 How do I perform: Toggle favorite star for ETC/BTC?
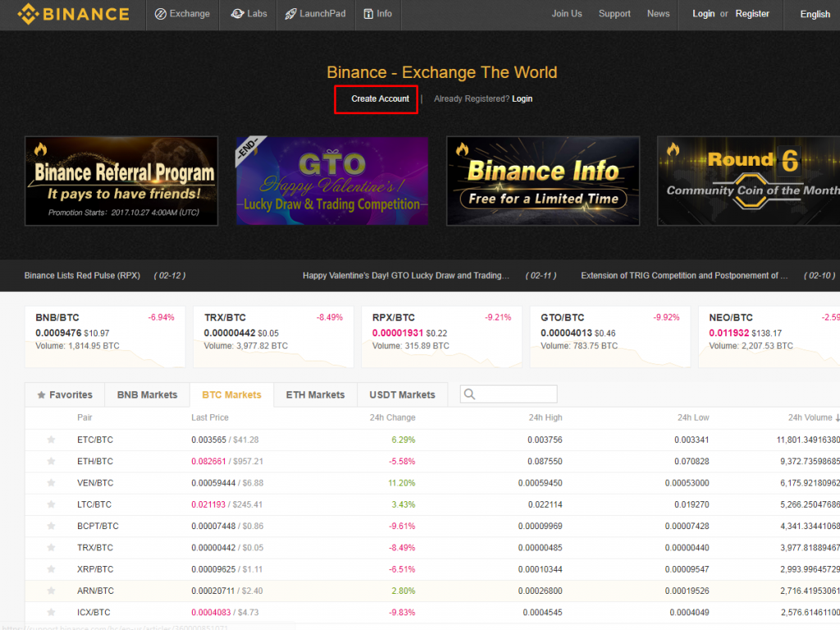click(51, 440)
